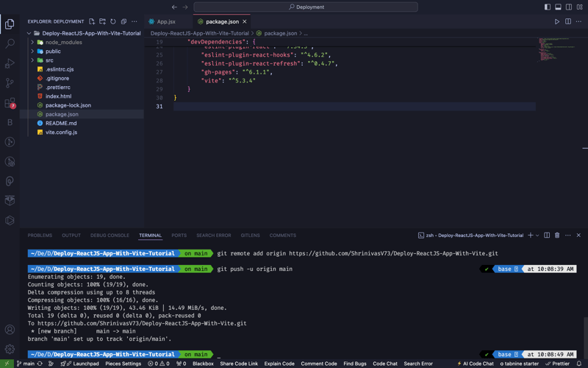This screenshot has width=588, height=368.
Task: Open AI Code Chat in status bar
Action: tap(475, 364)
